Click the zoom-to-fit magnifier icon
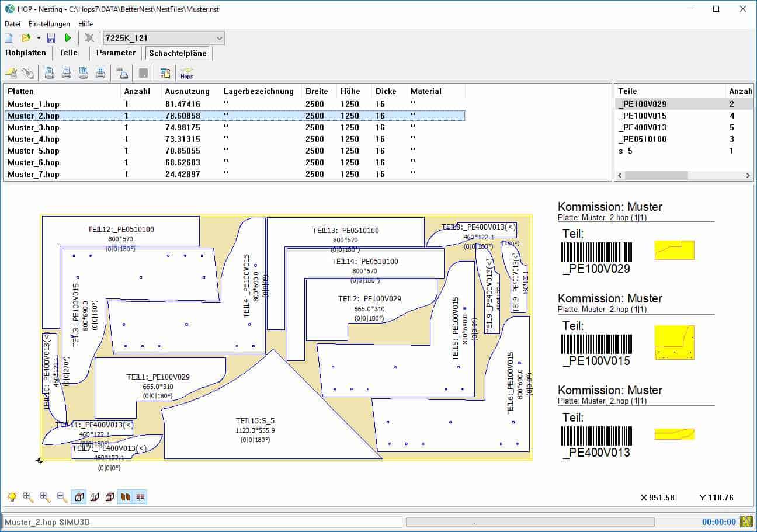Screen dimensions: 757x532 pos(28,497)
